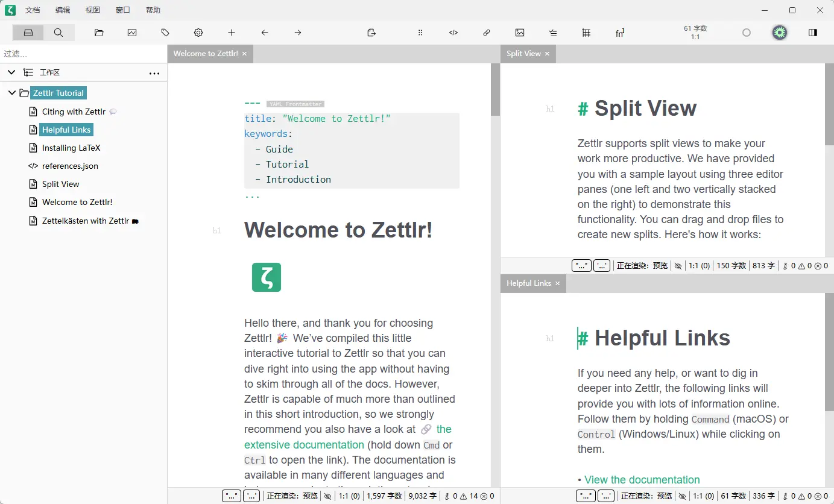Screen dimensions: 834x504
Task: Click the View the documentation link
Action: [x=642, y=480]
